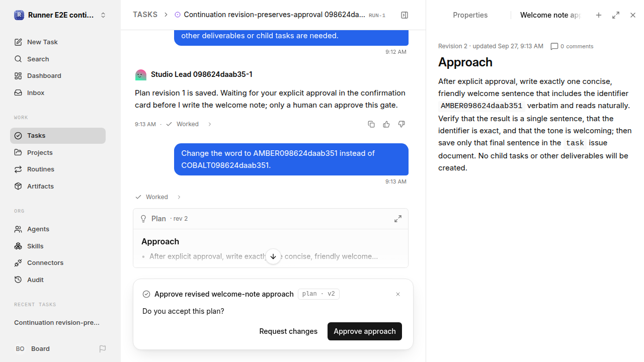The width and height of the screenshot is (644, 362).
Task: Switch to the Properties tab
Action: pyautogui.click(x=470, y=15)
